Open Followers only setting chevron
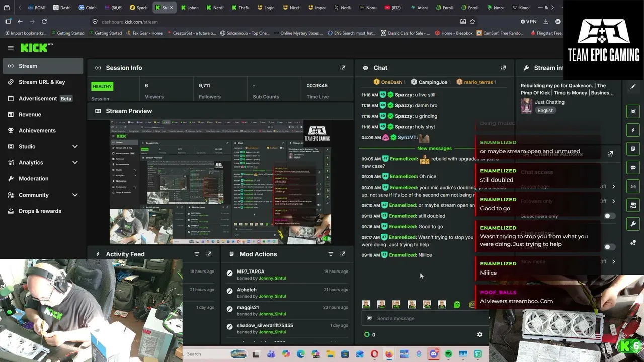This screenshot has width=644, height=362. pos(613,201)
